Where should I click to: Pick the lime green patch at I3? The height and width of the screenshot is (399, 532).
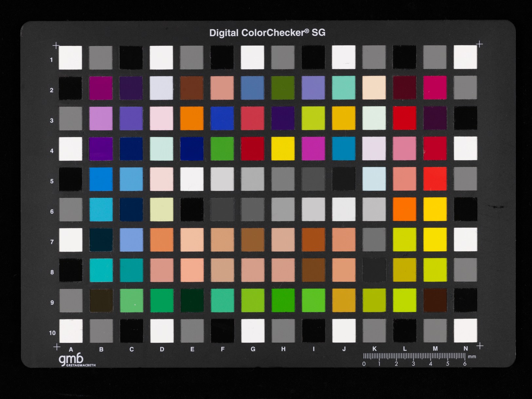313,118
